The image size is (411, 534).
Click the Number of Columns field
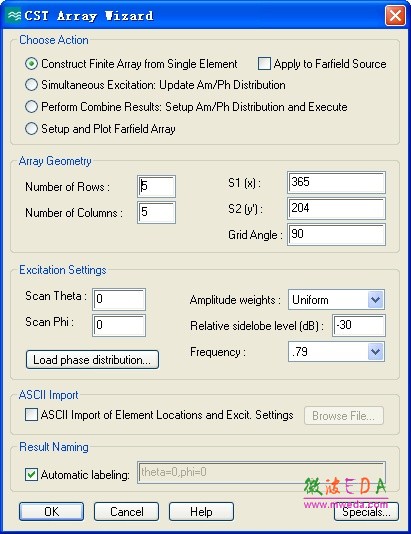[x=157, y=213]
